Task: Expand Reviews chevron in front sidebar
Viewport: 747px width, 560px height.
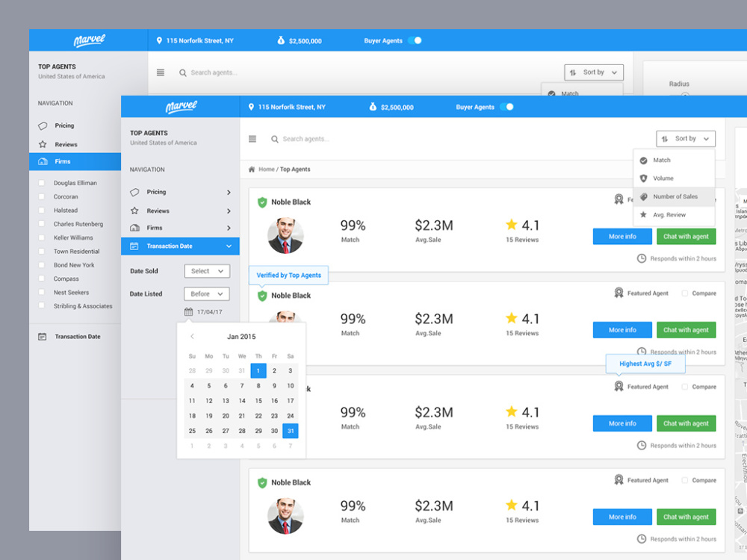Action: (229, 211)
